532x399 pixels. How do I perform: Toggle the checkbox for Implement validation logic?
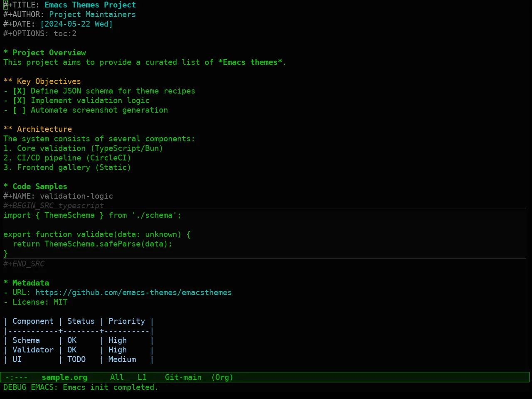pyautogui.click(x=19, y=101)
